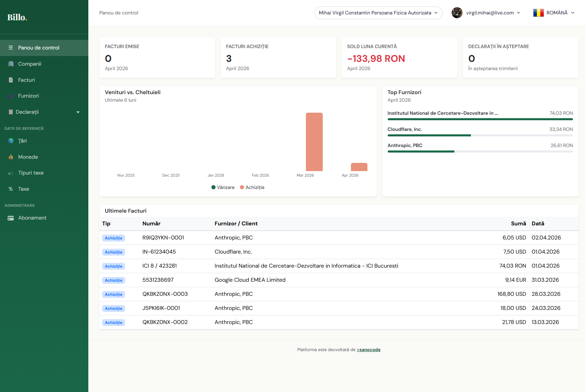Click the Facturi achiziție count card
The height and width of the screenshot is (392, 585).
(x=278, y=58)
